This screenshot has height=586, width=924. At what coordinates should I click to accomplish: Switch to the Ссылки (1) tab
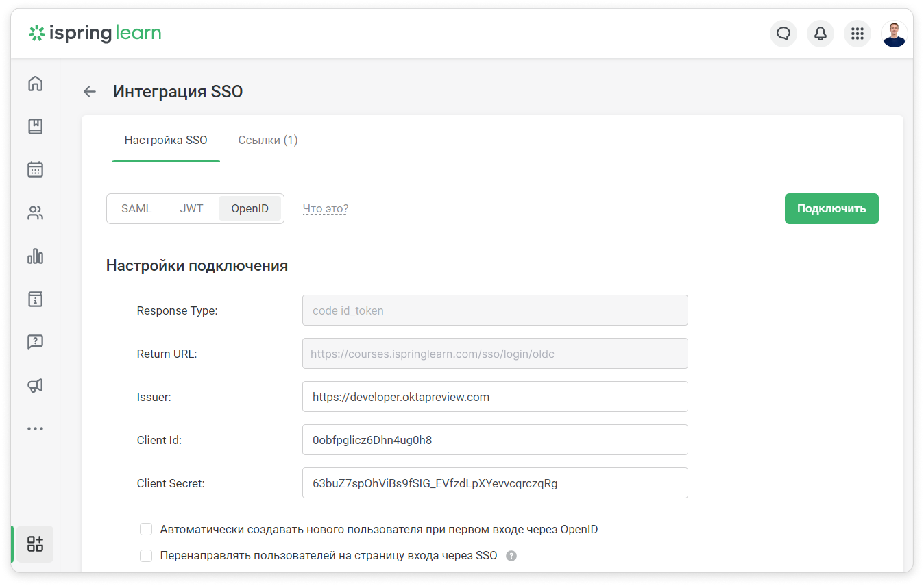[268, 140]
